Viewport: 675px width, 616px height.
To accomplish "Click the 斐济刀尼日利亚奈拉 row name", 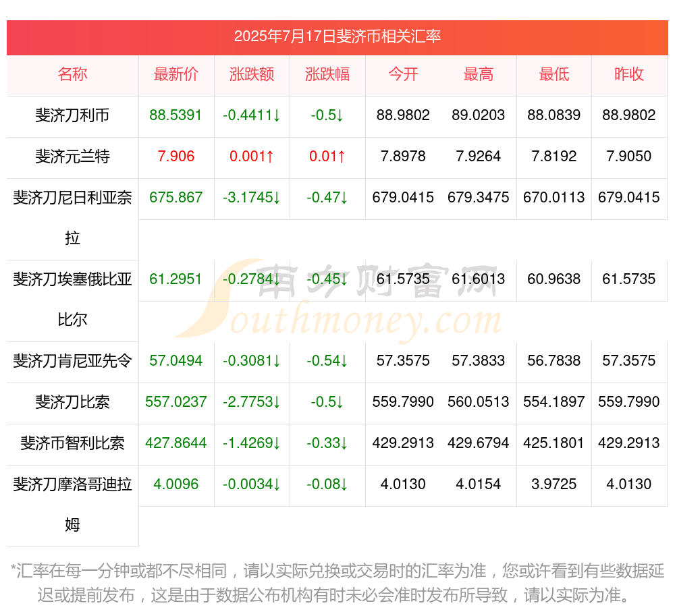I will (x=72, y=218).
